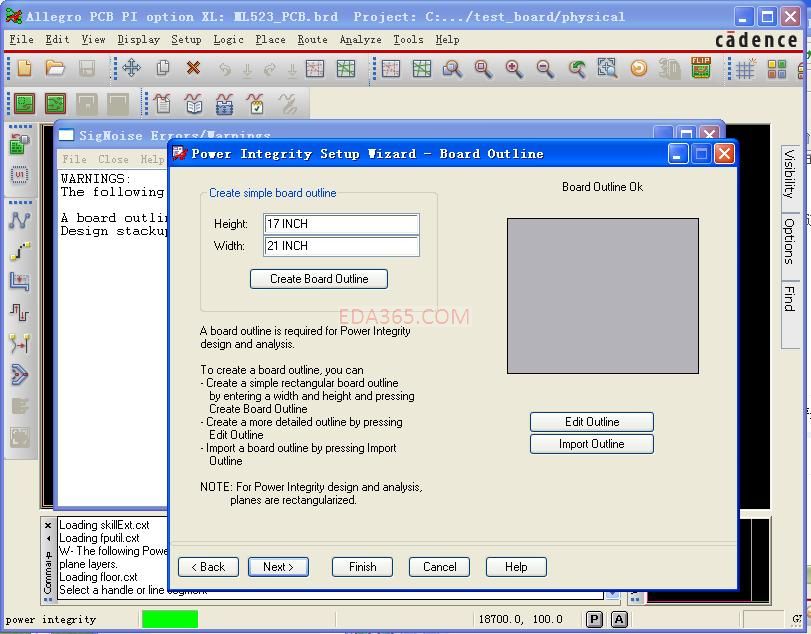
Task: Click the Flip design icon
Action: (x=701, y=68)
